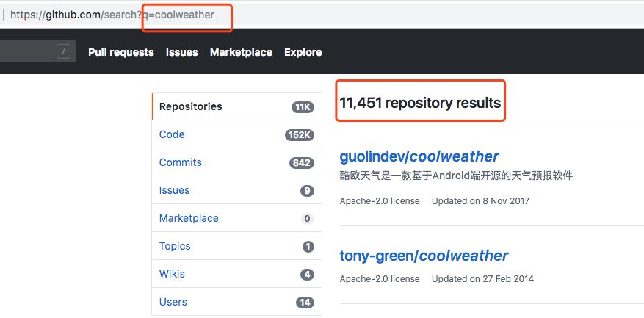Open the tony-green/coolweather repository

coord(424,256)
